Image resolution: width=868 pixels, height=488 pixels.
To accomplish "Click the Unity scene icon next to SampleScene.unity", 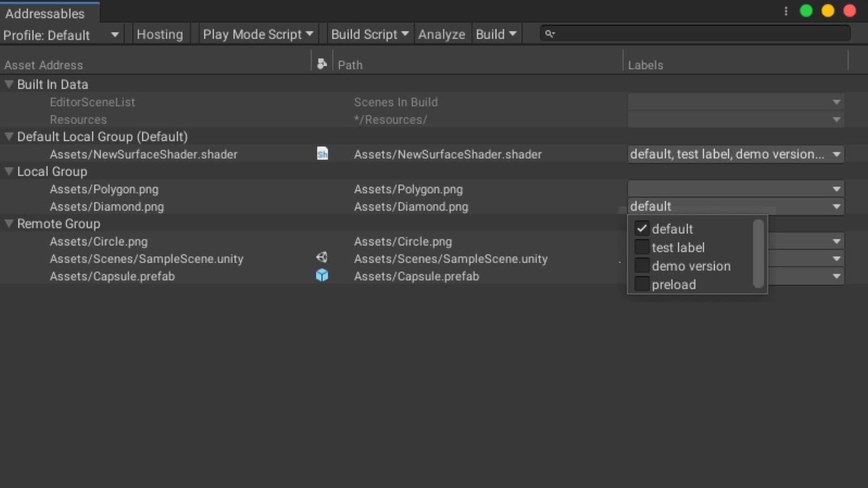I will (322, 257).
